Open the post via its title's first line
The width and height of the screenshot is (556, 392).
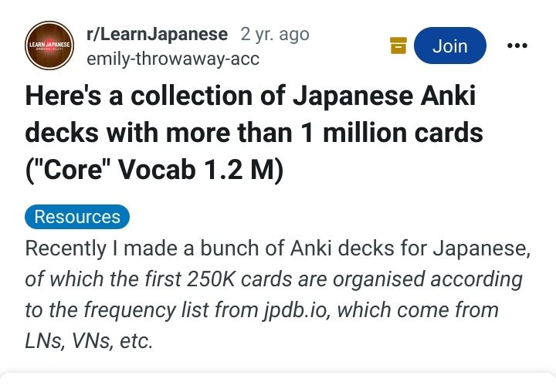(x=250, y=96)
